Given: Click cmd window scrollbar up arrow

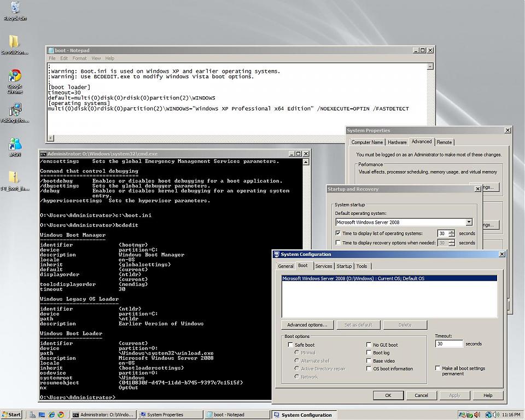Looking at the screenshot, I should click(x=306, y=162).
